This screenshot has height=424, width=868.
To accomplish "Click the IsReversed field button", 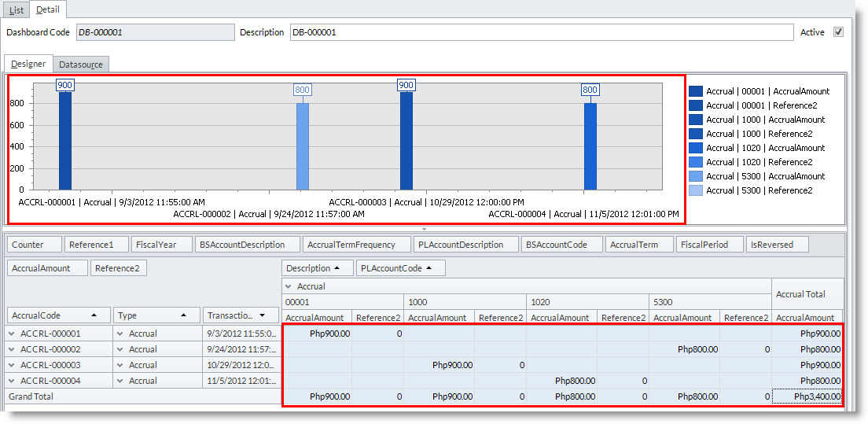I will pyautogui.click(x=776, y=245).
